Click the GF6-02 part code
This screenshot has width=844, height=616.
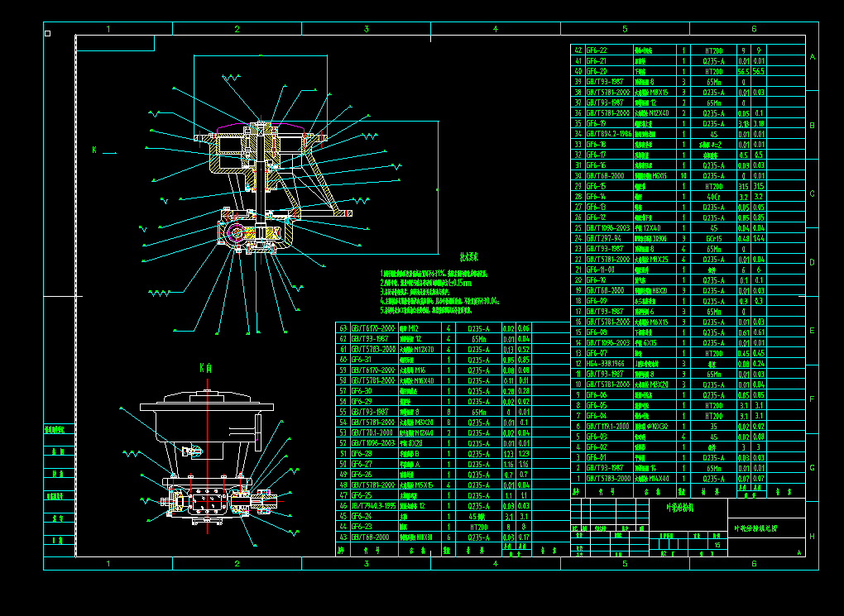click(x=597, y=447)
